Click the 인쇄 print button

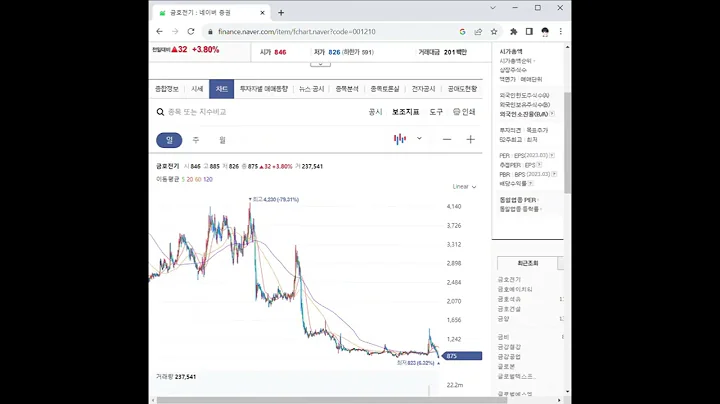(x=464, y=112)
